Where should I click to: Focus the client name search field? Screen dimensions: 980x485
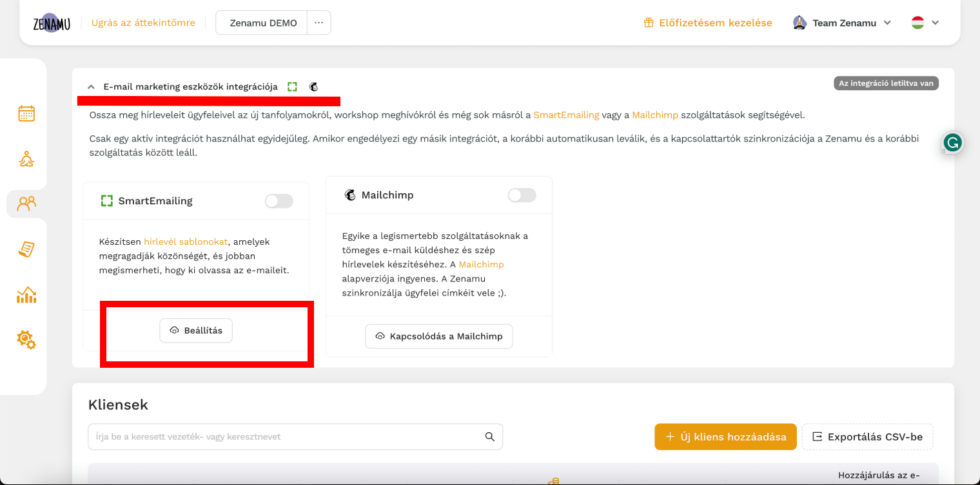tap(295, 437)
